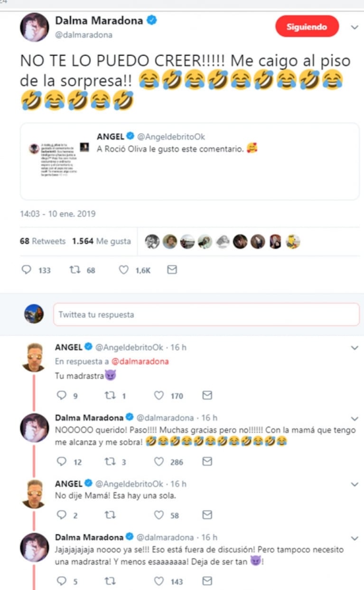The width and height of the screenshot is (364, 590).
Task: Like the 'Tu madrastra' reply
Action: pos(159,395)
